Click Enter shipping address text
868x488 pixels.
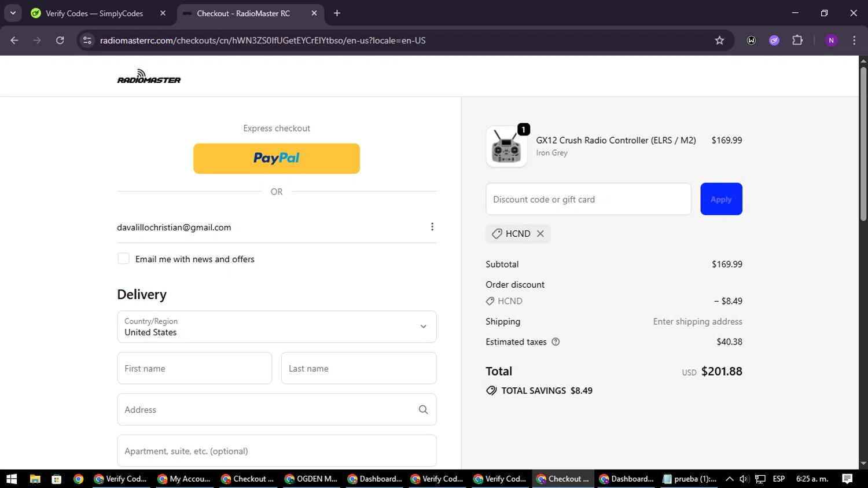click(x=697, y=321)
